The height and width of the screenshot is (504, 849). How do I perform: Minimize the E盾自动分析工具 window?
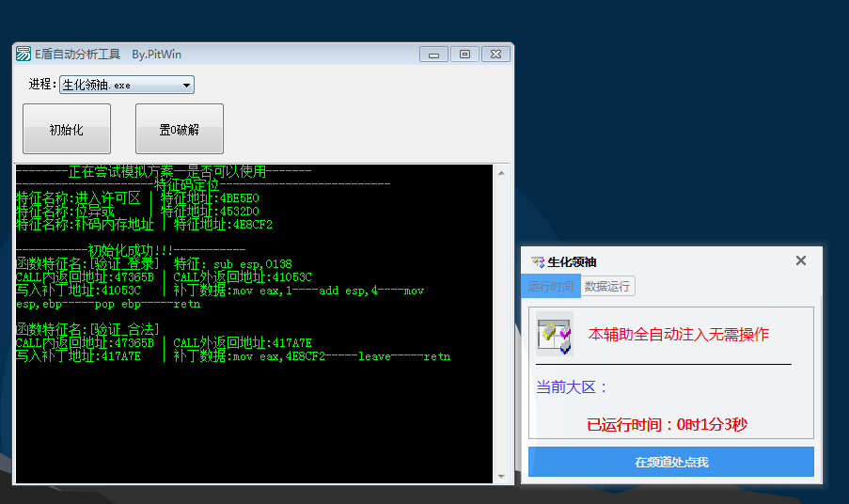click(x=433, y=55)
